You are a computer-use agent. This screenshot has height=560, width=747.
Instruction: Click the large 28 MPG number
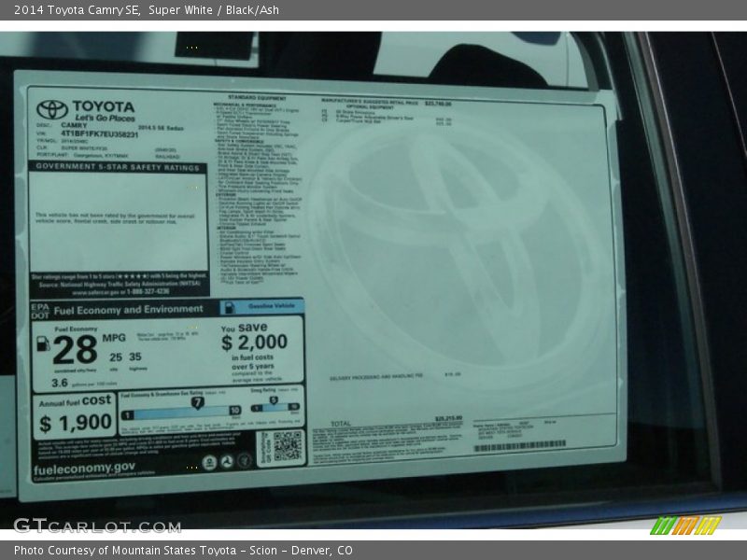coord(75,351)
